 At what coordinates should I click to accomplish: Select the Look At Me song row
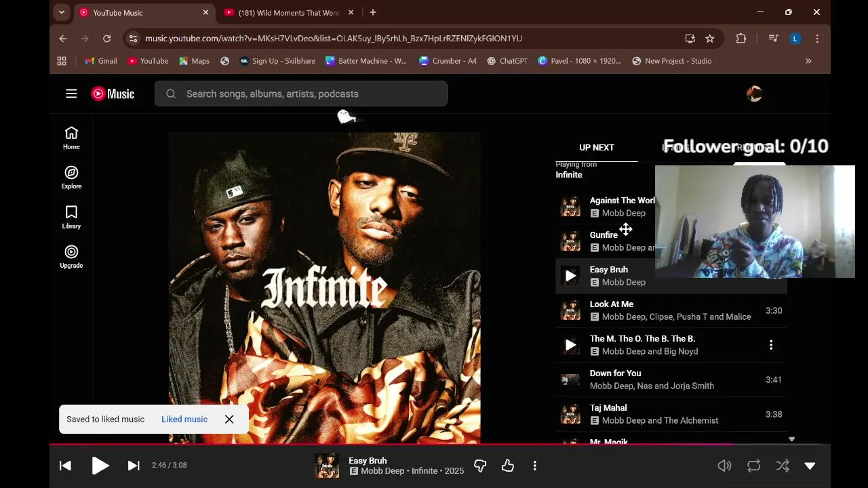coord(671,310)
